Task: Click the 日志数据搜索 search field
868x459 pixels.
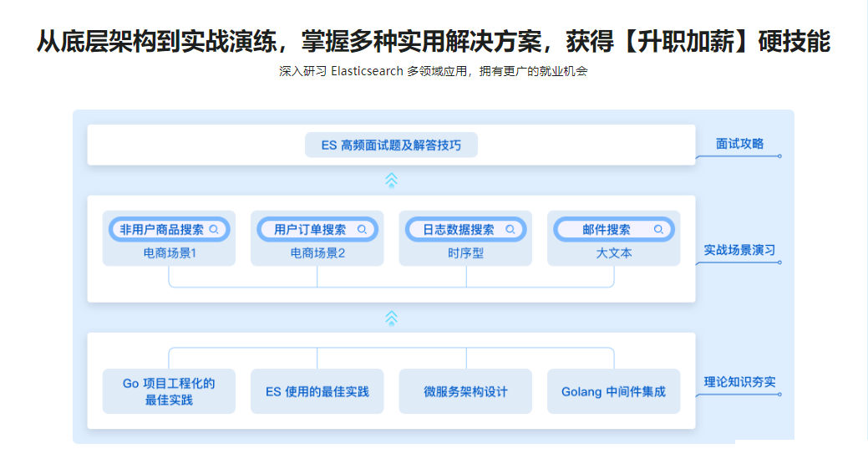Action: click(x=459, y=229)
